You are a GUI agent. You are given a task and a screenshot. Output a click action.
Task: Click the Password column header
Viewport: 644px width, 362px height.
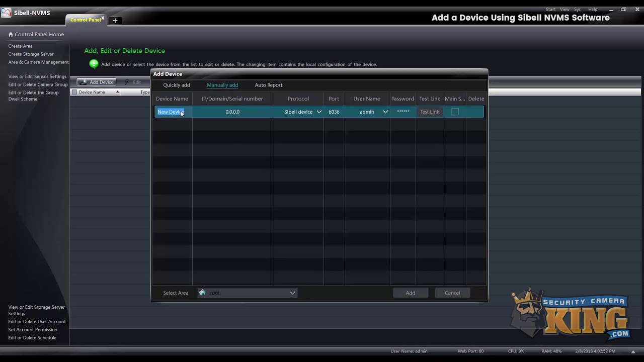[403, 99]
